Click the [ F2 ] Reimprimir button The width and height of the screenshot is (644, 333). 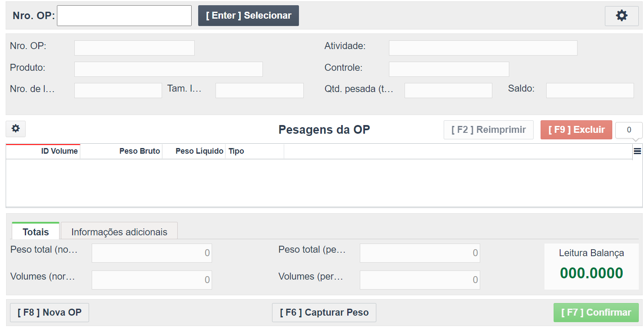(488, 130)
